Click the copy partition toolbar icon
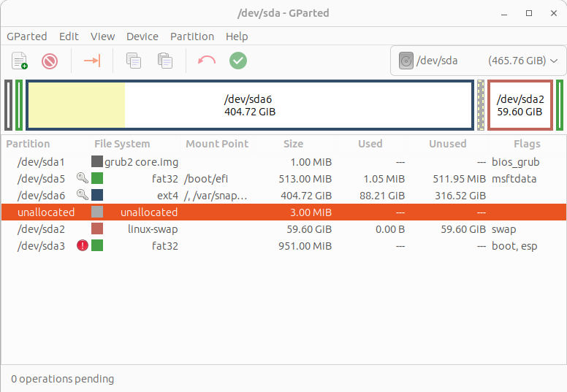567x392 pixels. click(x=134, y=61)
